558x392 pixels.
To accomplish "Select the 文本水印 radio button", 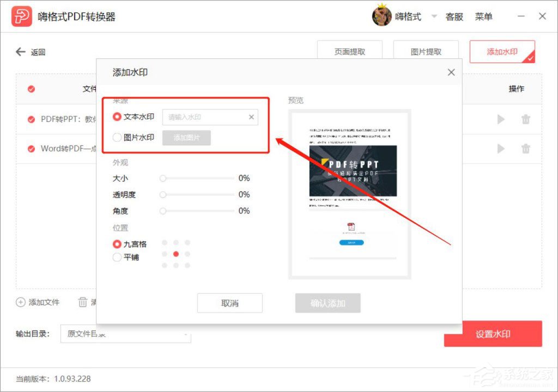I will [117, 117].
